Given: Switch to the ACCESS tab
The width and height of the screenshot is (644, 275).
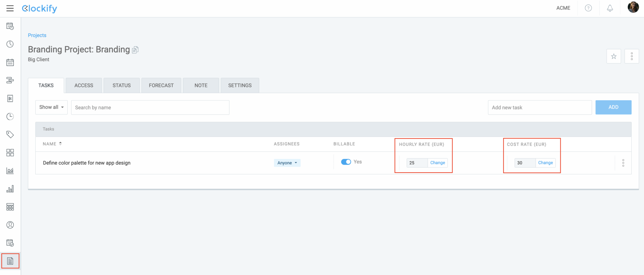Looking at the screenshot, I should (x=84, y=85).
